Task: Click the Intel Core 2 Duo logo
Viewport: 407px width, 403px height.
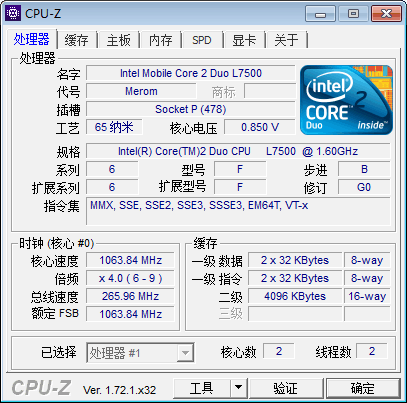Action: click(x=346, y=100)
